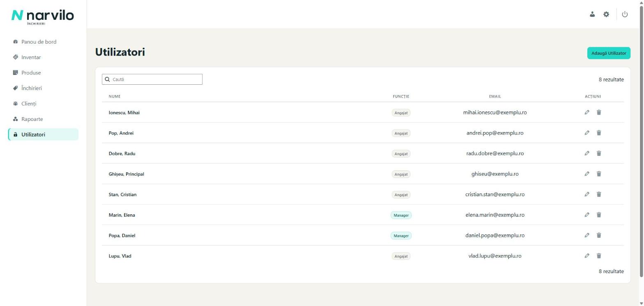
Task: Click the name Dobre, Radu
Action: (x=122, y=153)
